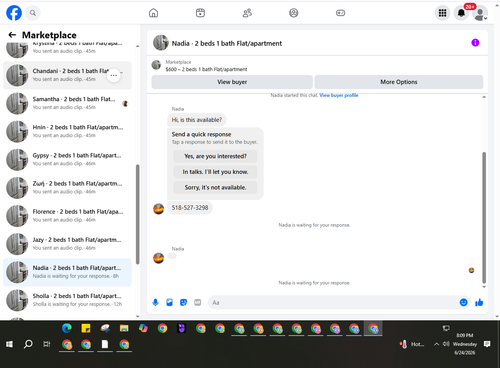Send a thumbs-up like
Image resolution: width=500 pixels, height=368 pixels.
coord(479,302)
